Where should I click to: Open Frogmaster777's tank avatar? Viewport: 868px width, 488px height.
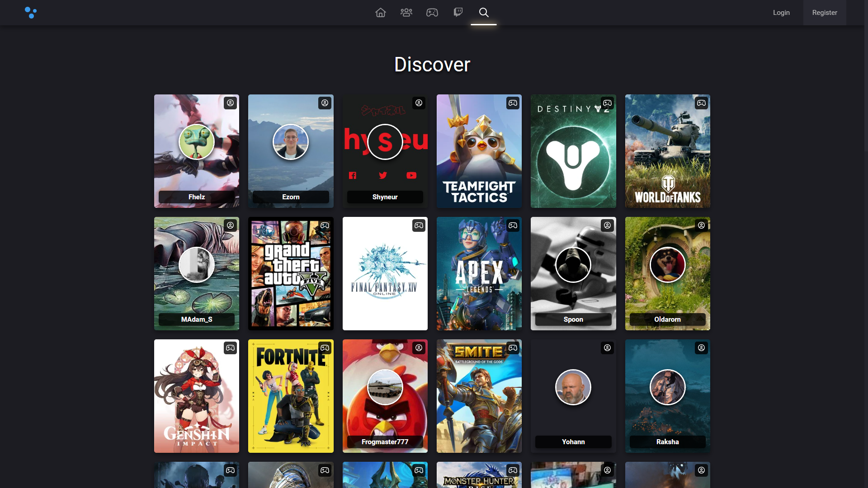coord(385,387)
